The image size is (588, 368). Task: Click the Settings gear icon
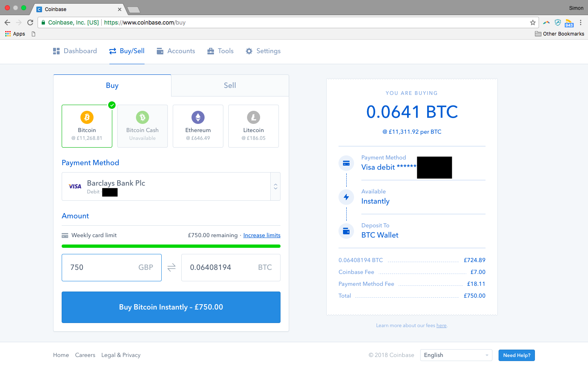tap(249, 51)
